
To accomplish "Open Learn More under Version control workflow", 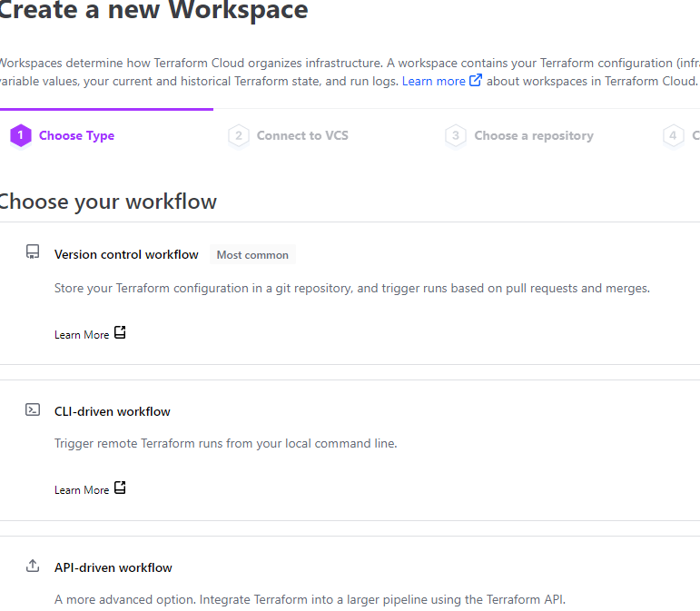I will pos(82,335).
